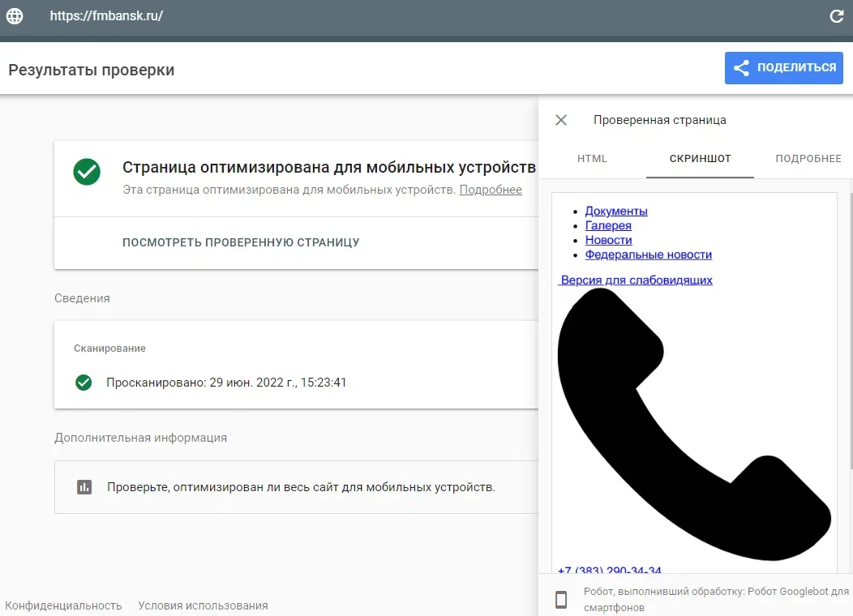Image resolution: width=853 pixels, height=616 pixels.
Task: Click ПОСМОТРЕТЬ ПРОВЕРЕННУЮ СТРАНИЦУ button
Action: pos(241,242)
